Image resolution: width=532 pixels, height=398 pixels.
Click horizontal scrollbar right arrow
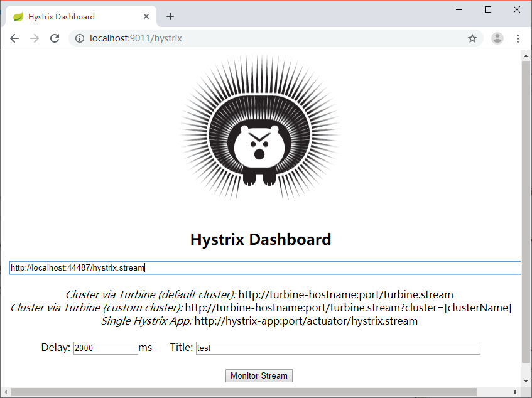click(516, 392)
